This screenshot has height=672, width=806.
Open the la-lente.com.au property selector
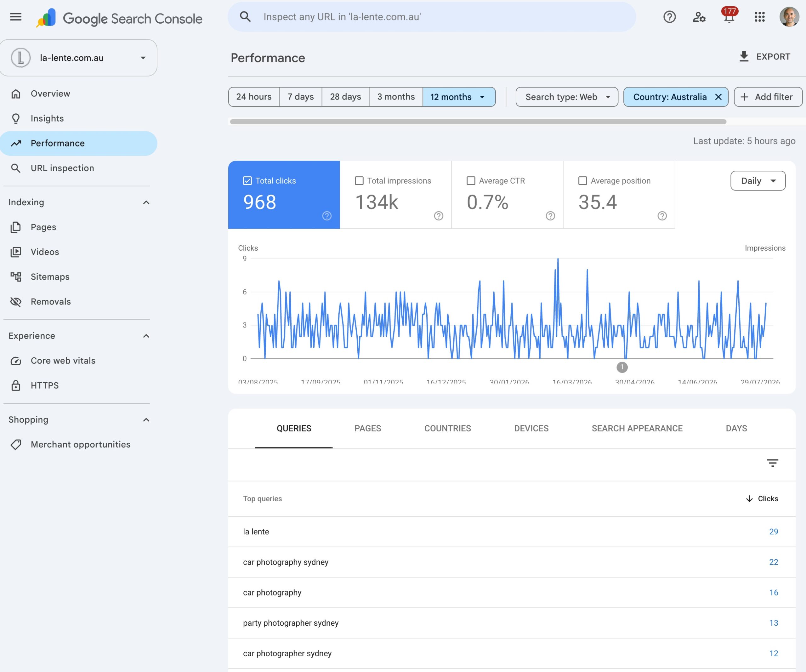[78, 58]
